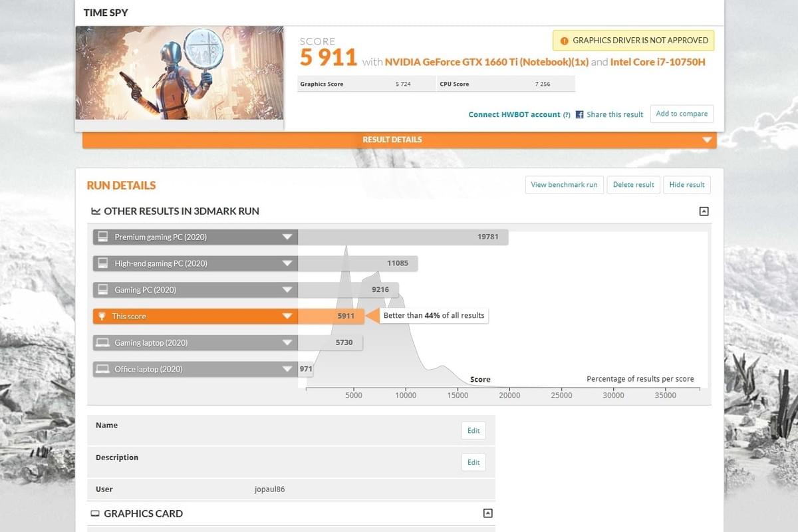Expand the Premium gaming PC (2020) row
Image resolution: width=798 pixels, height=532 pixels.
287,237
